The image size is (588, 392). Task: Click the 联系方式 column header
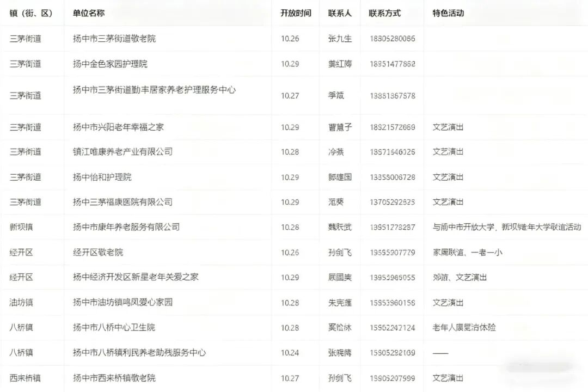384,13
